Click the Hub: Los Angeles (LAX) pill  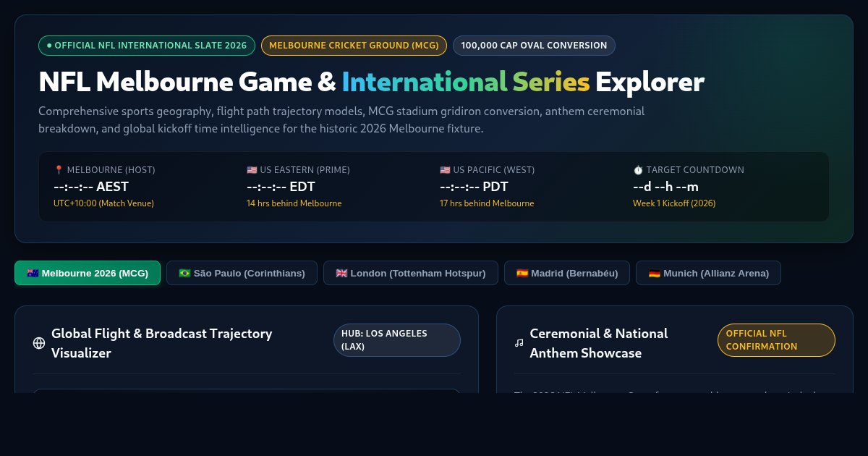[x=396, y=340]
